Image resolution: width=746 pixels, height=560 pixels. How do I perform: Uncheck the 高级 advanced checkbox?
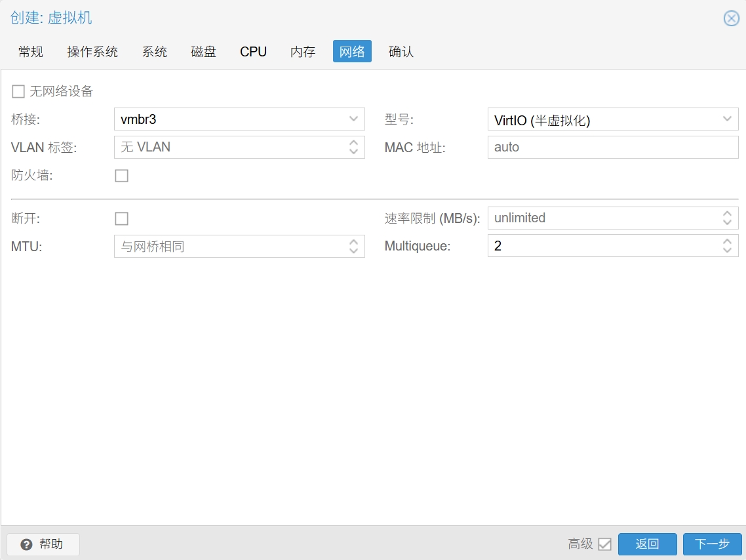click(604, 544)
